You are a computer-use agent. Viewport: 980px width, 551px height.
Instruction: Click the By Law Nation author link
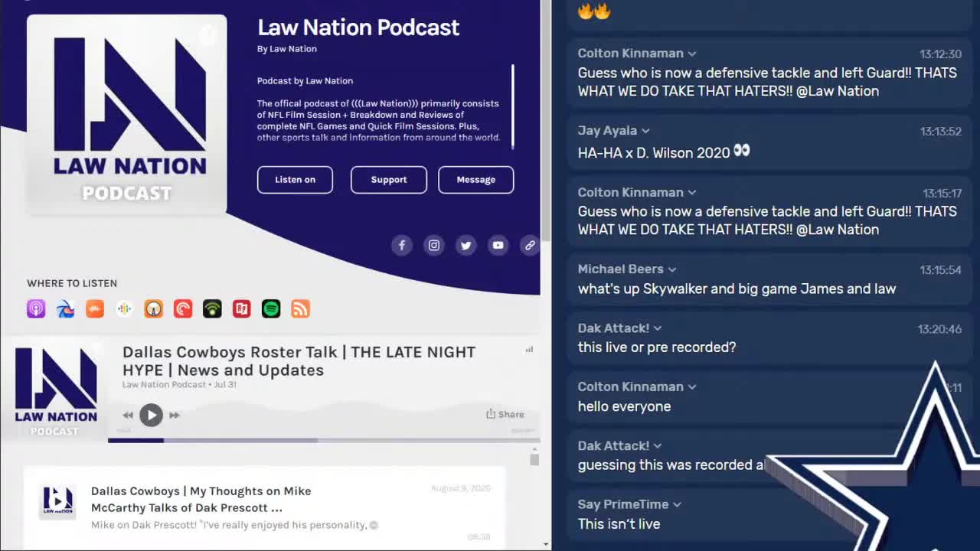287,49
